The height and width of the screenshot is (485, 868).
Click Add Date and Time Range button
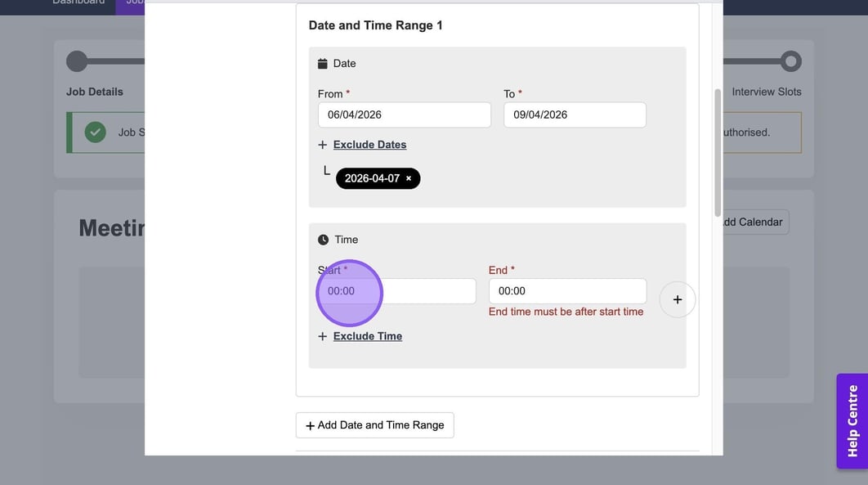[x=374, y=425]
